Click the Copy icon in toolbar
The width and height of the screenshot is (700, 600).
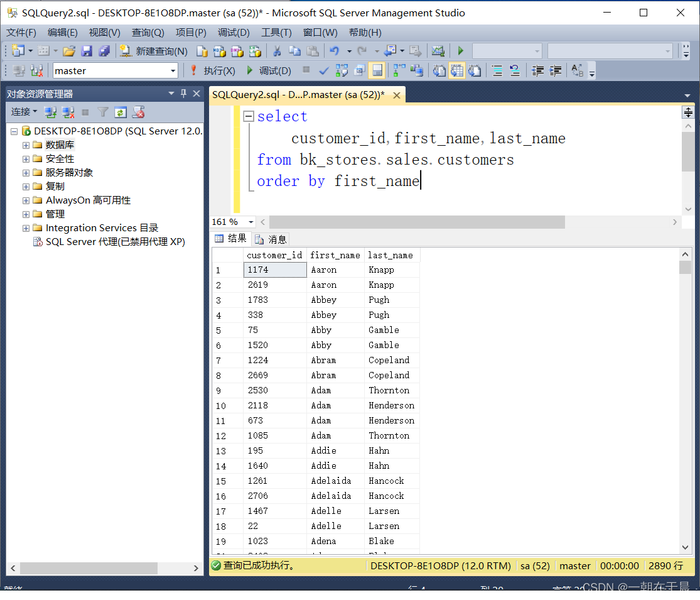tap(294, 52)
